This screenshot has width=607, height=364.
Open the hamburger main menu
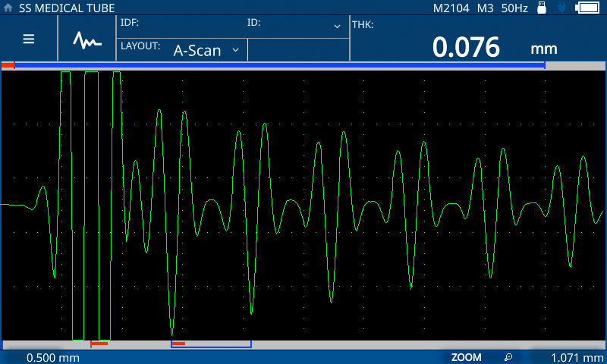coord(28,39)
